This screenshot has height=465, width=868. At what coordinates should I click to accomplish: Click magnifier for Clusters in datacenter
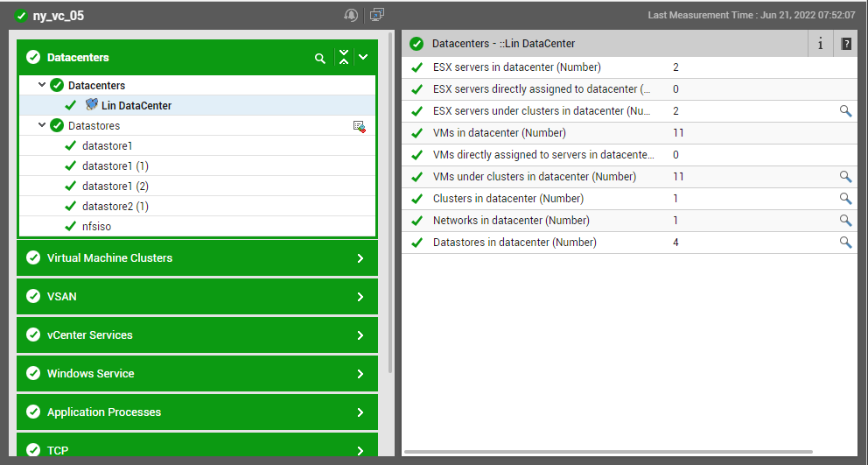(845, 199)
